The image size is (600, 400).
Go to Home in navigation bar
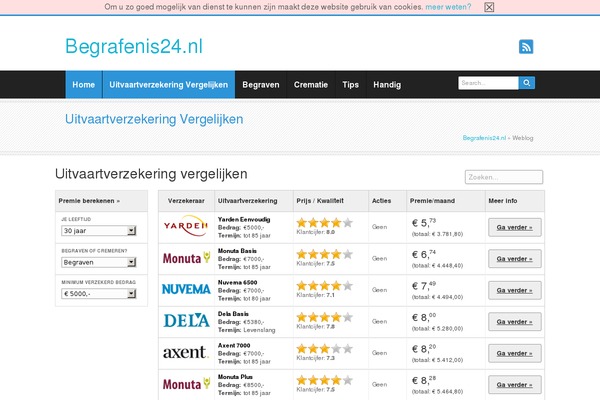click(83, 85)
